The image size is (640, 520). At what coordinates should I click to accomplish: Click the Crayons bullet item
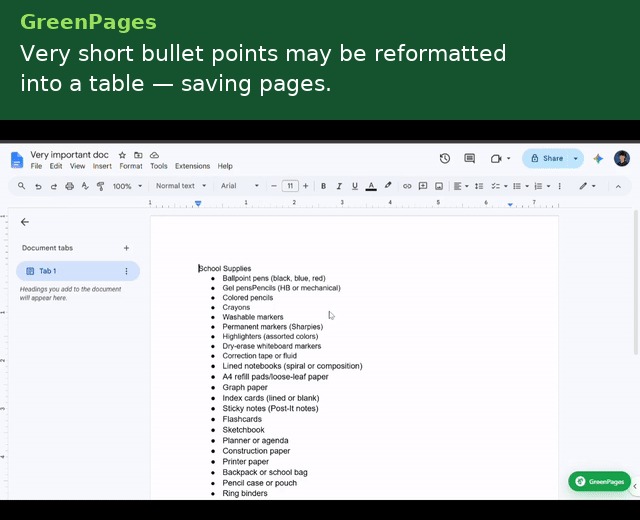tap(236, 307)
